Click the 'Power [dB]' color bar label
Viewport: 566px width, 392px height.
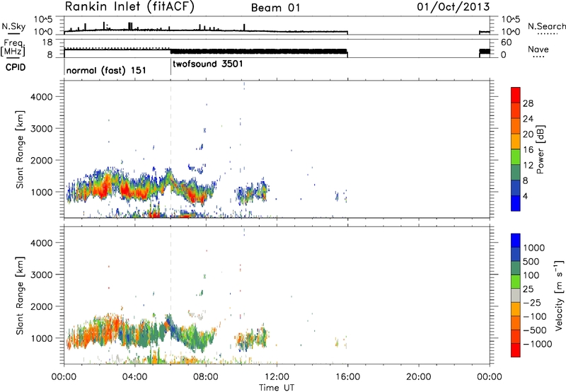tap(541, 149)
